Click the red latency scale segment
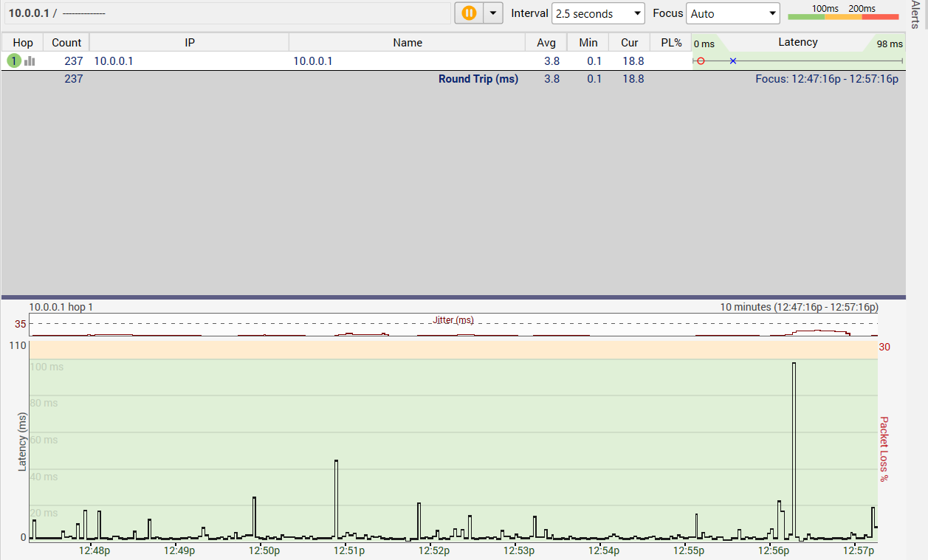 [881, 15]
